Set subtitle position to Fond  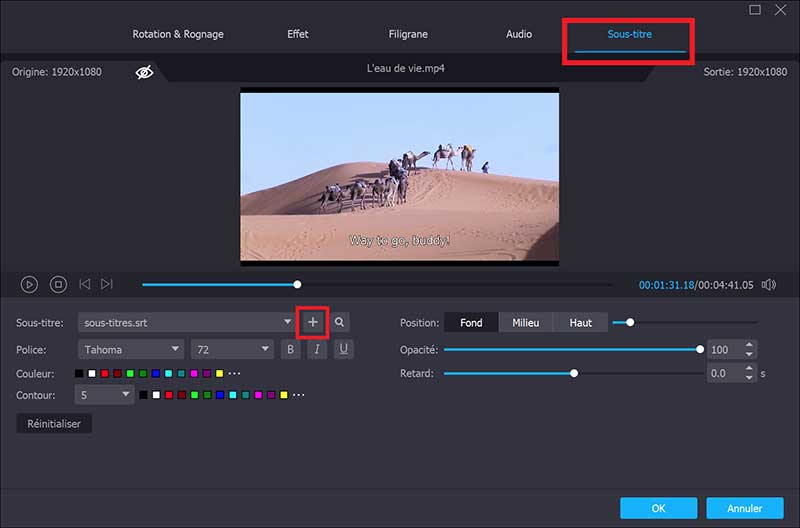[x=471, y=322]
